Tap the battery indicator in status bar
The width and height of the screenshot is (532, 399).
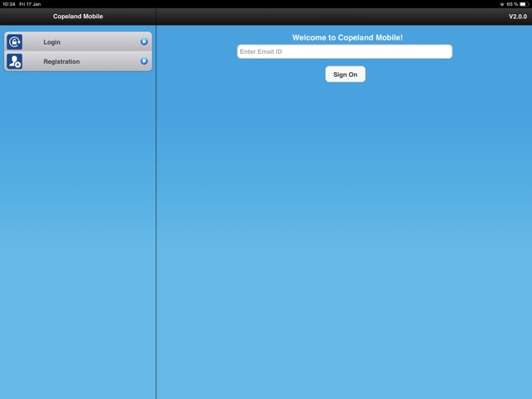(x=524, y=4)
